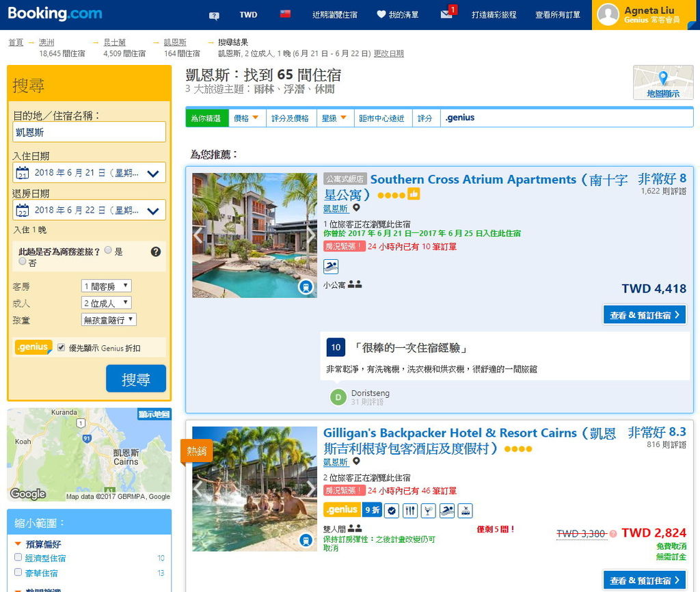Sort results by 評分及價格
The height and width of the screenshot is (592, 700).
click(x=291, y=118)
